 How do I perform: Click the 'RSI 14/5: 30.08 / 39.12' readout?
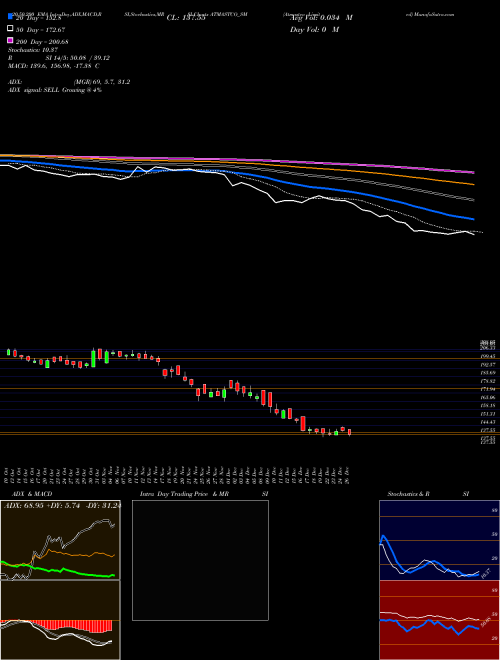pyautogui.click(x=59, y=58)
